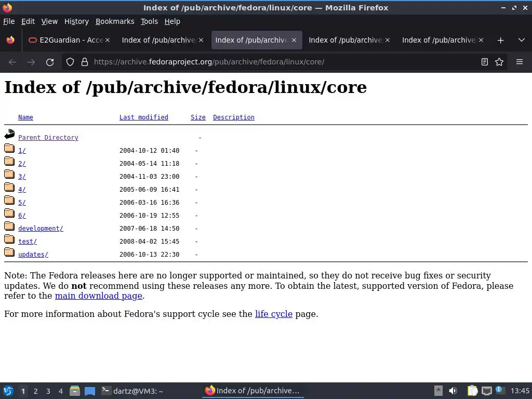Go back with the back arrow
Viewport: 532px width, 399px height.
12,62
